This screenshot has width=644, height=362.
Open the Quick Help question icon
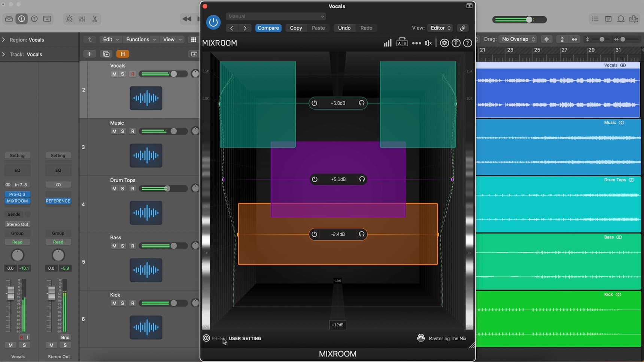point(34,19)
